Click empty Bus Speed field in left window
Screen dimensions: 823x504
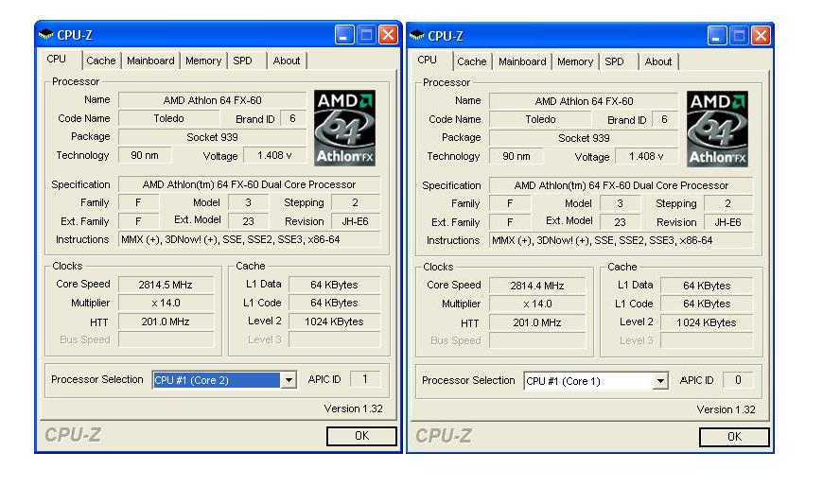166,339
